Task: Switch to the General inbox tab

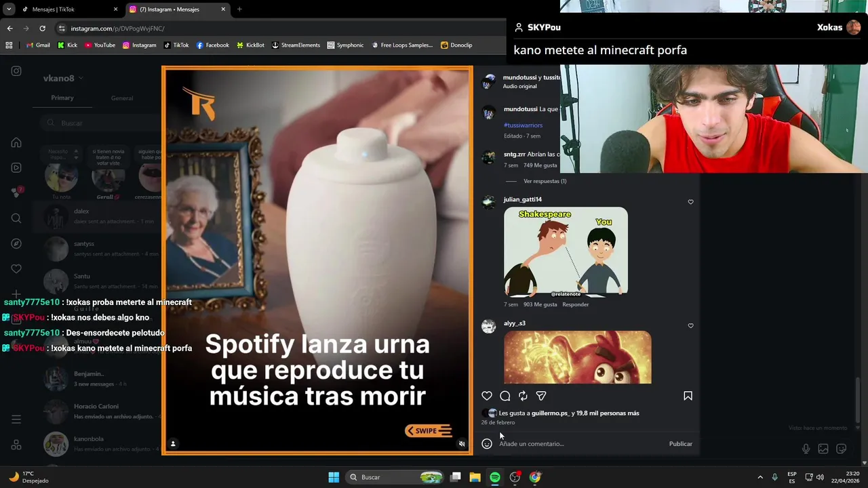Action: tap(122, 98)
